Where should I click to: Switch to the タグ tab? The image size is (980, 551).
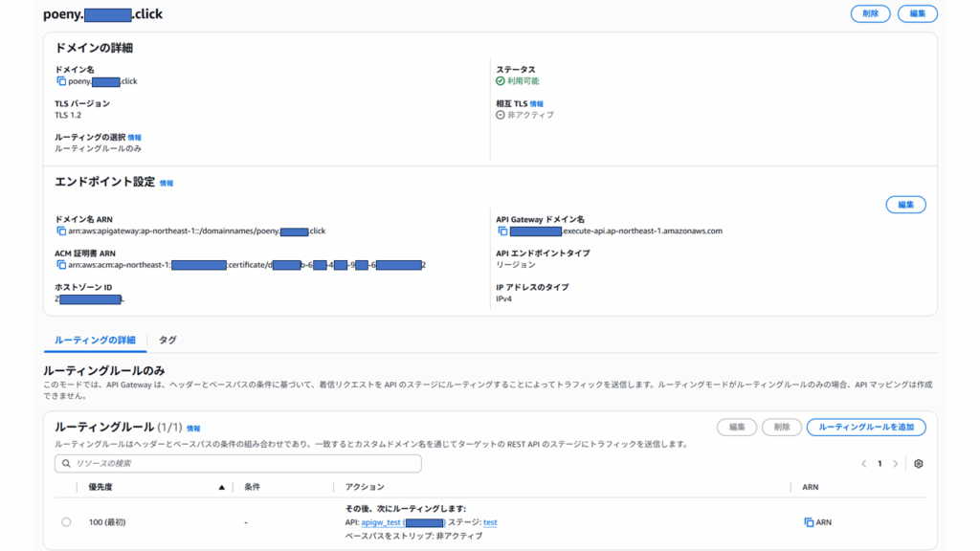click(167, 340)
